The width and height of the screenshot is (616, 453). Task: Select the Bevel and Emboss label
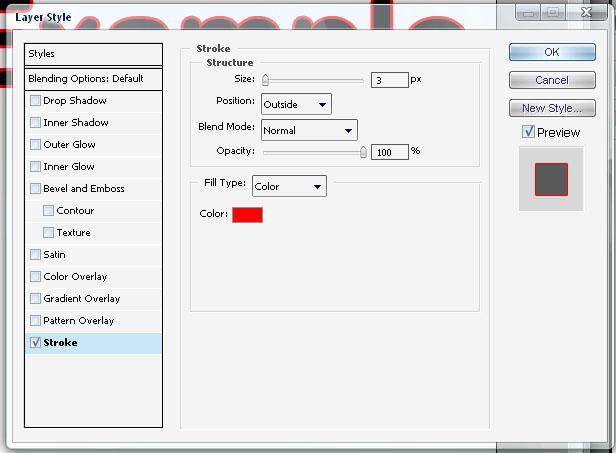tap(84, 189)
